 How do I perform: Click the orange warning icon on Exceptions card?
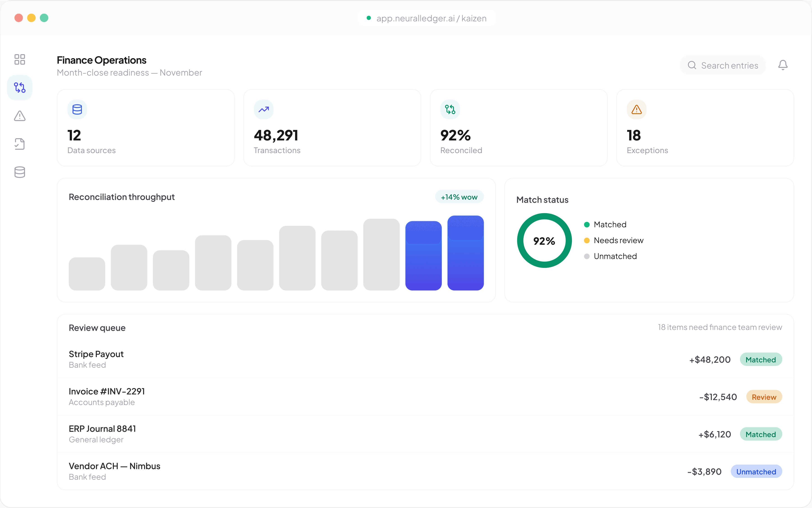click(x=636, y=110)
